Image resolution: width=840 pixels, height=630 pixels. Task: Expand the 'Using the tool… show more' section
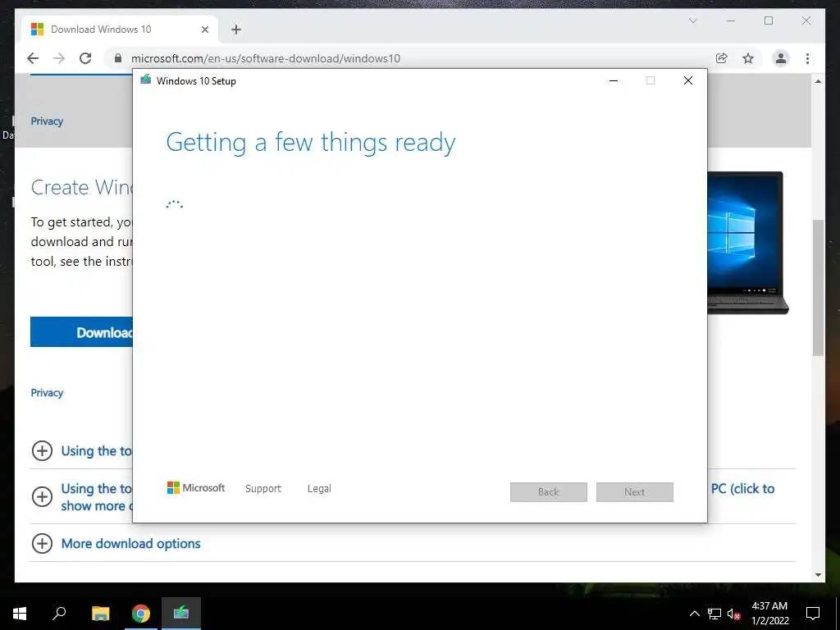tap(42, 496)
